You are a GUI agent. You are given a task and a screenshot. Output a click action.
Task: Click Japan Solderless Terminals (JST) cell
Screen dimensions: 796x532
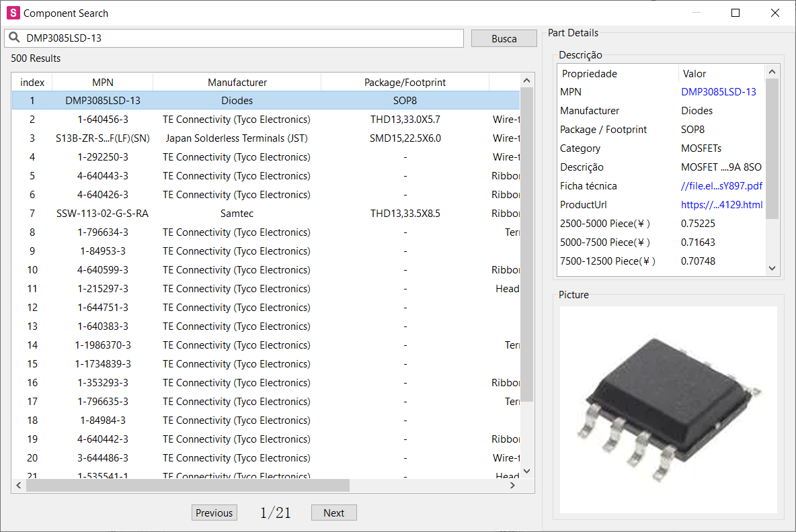point(237,138)
